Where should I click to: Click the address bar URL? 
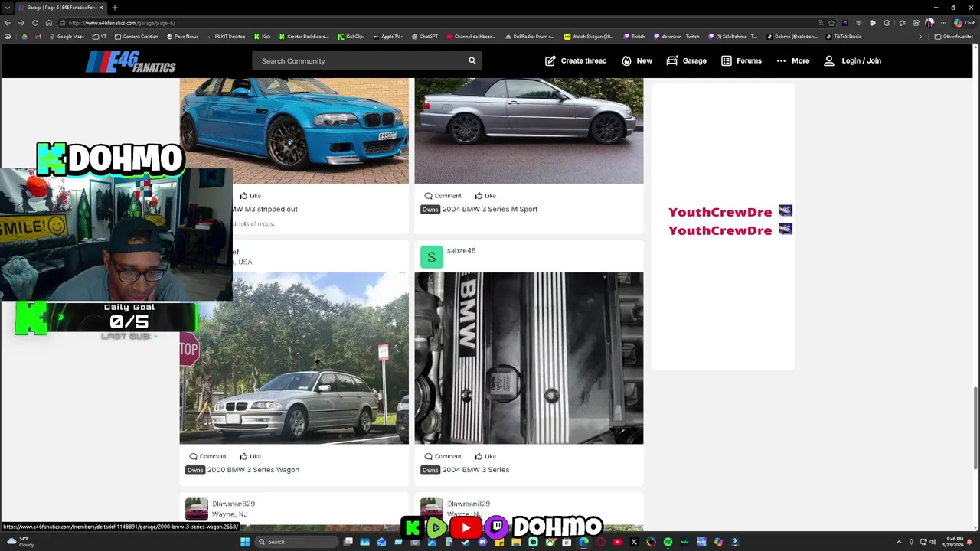121,23
